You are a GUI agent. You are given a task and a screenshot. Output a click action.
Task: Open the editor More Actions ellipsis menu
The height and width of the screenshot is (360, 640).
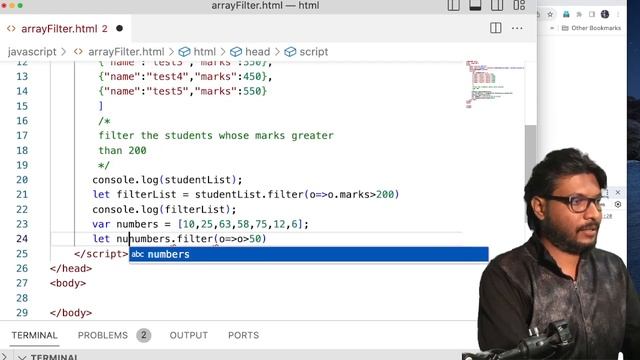[x=517, y=28]
